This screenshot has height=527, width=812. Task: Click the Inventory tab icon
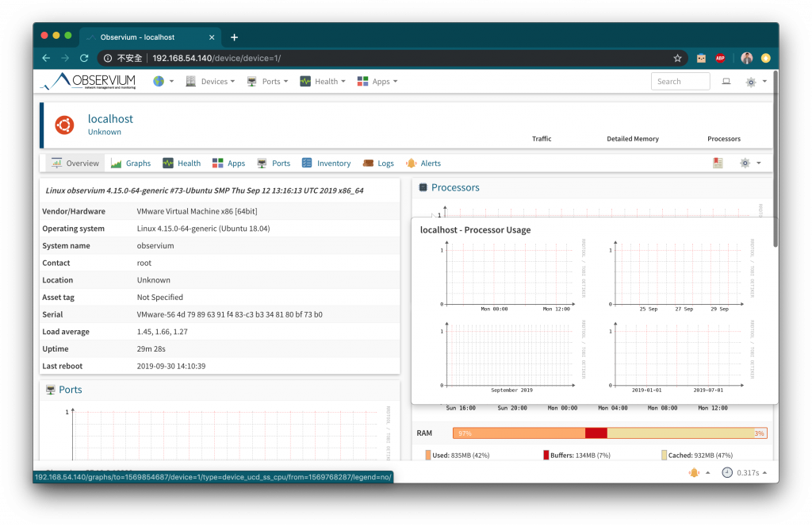[x=307, y=163]
